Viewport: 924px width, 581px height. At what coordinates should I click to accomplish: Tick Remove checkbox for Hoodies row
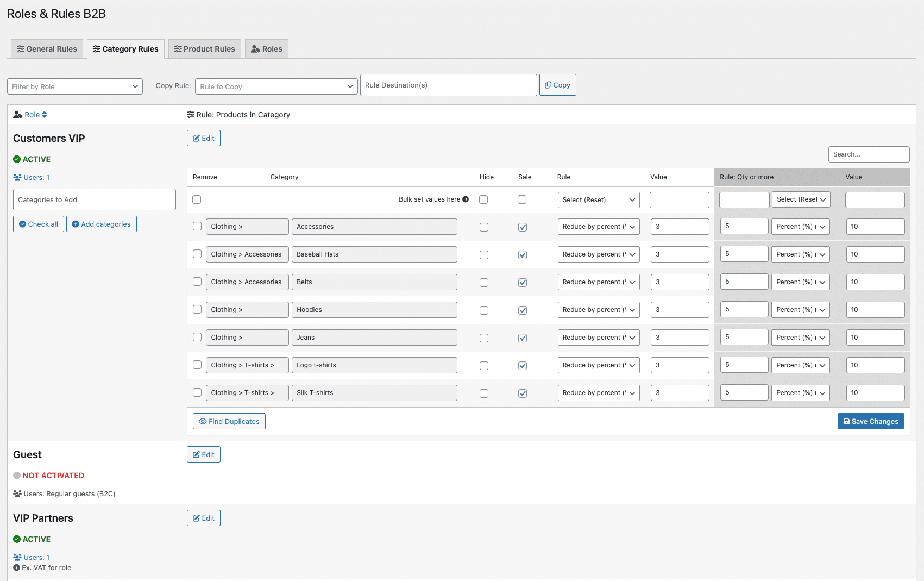197,309
